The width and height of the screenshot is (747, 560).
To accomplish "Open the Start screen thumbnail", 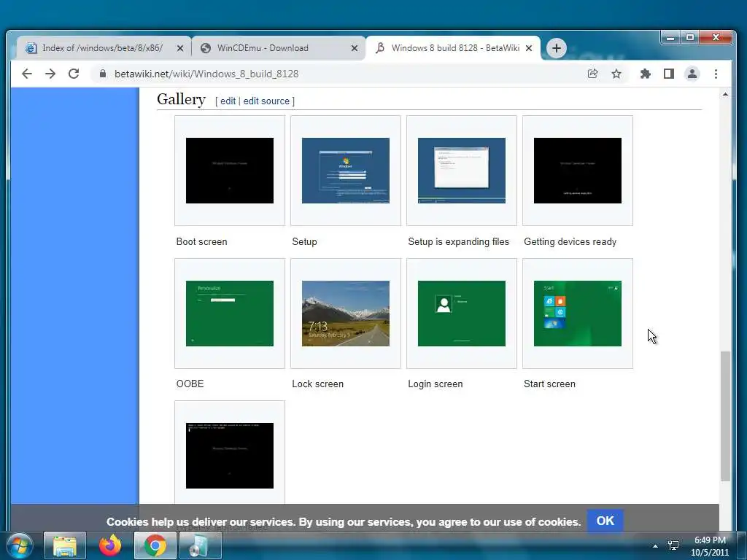I will tap(578, 314).
